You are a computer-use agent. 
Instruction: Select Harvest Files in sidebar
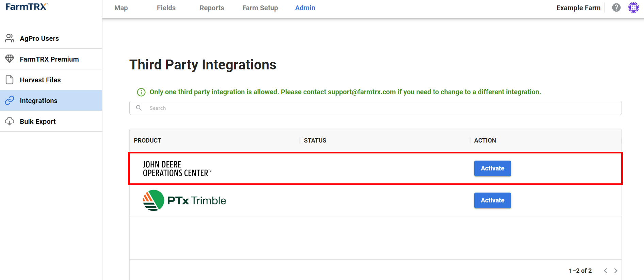[51, 80]
